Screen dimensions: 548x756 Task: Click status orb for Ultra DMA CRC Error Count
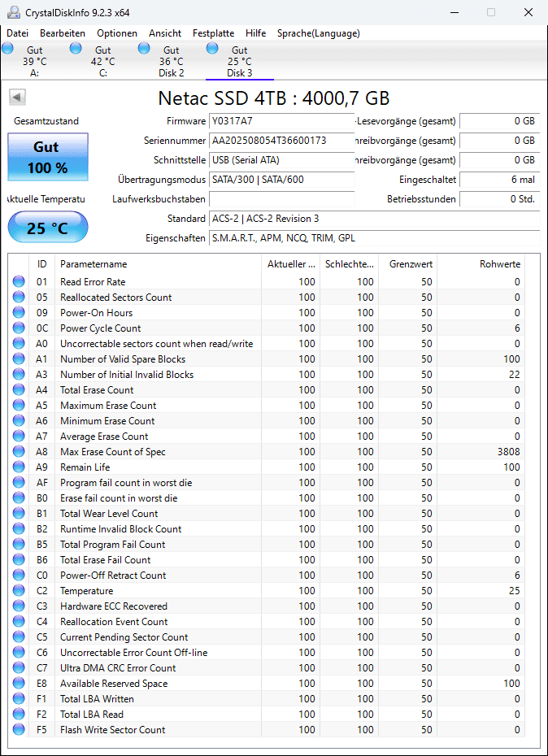point(19,667)
